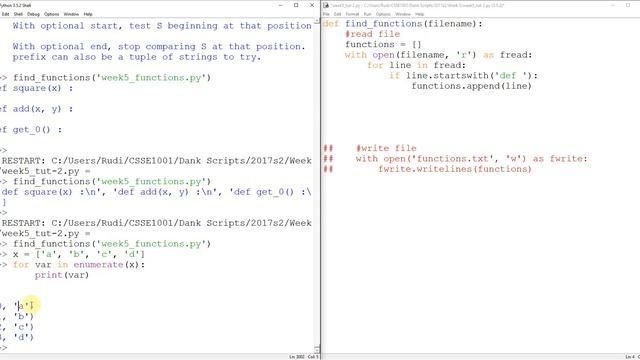The image size is (640, 360).
Task: Click the enumerate output line containing 'b'
Action: pos(17,317)
